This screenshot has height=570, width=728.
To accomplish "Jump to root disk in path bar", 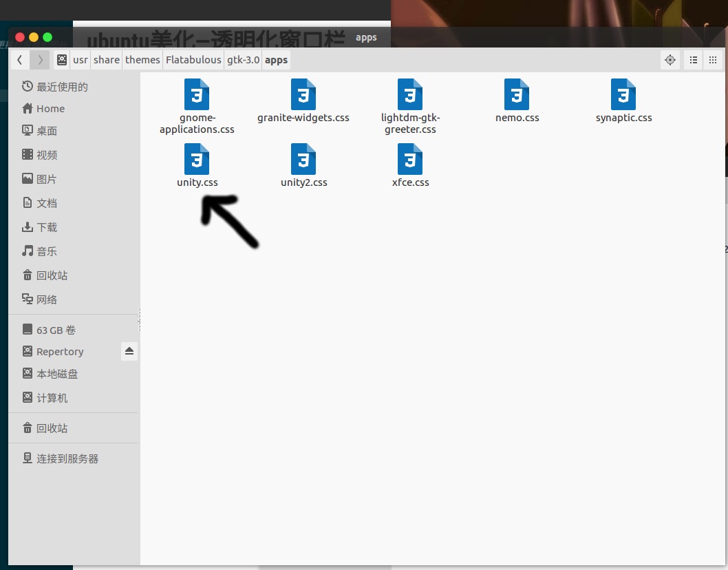I will click(62, 60).
